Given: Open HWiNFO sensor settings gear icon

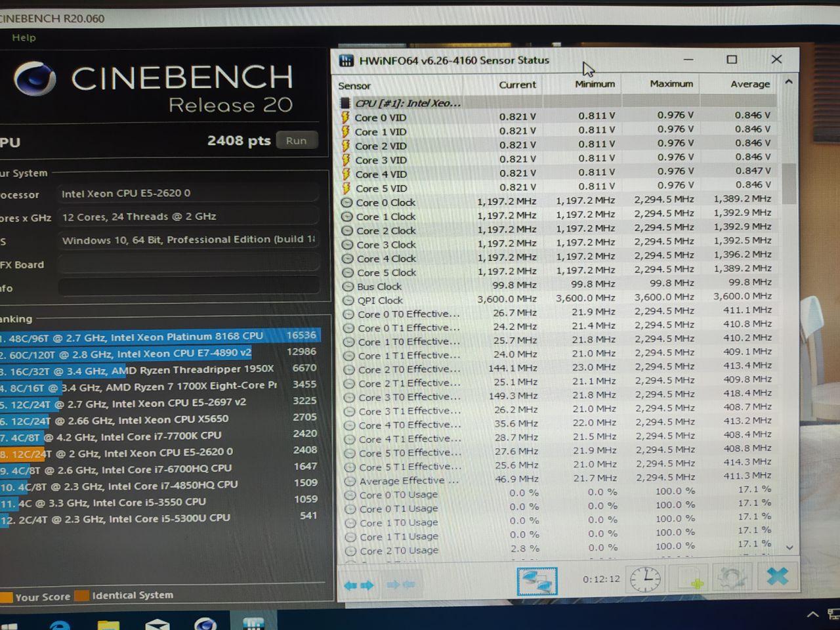Looking at the screenshot, I should [x=731, y=578].
